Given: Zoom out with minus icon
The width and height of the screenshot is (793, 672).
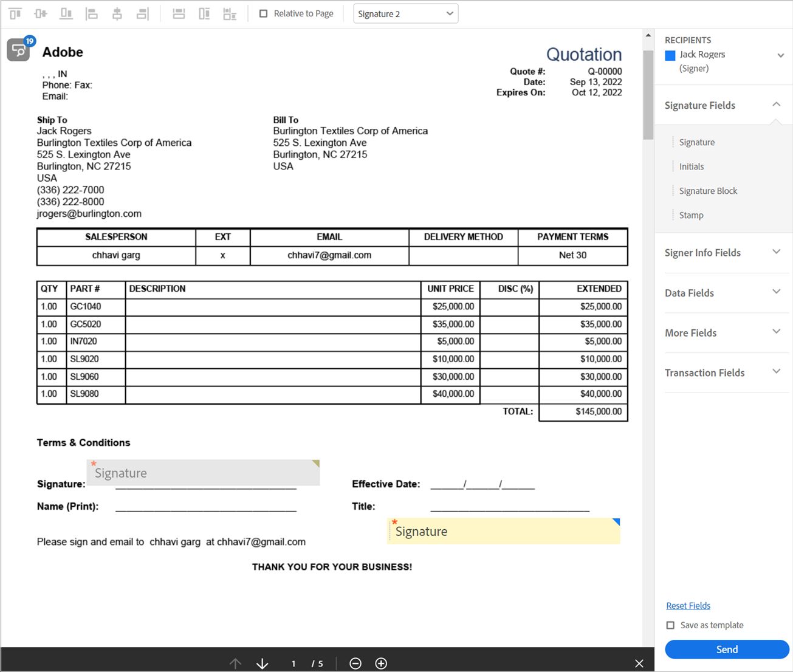Looking at the screenshot, I should 355,663.
